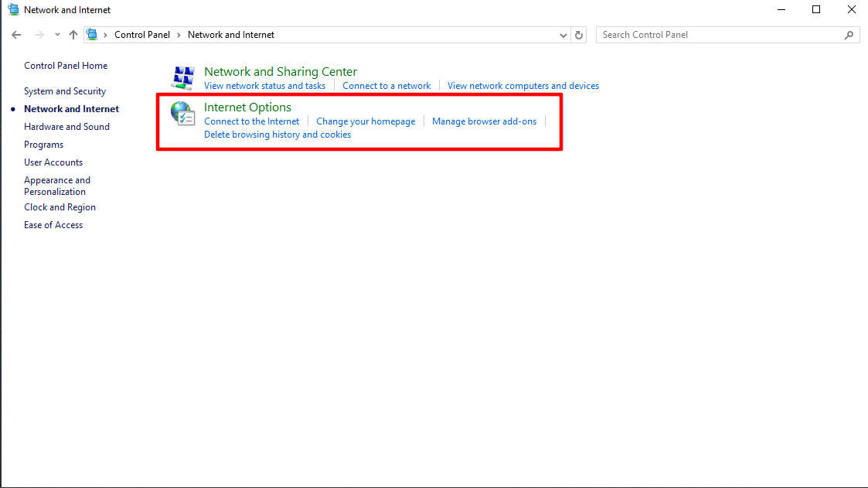Click the Network and Sharing Center icon

[182, 78]
